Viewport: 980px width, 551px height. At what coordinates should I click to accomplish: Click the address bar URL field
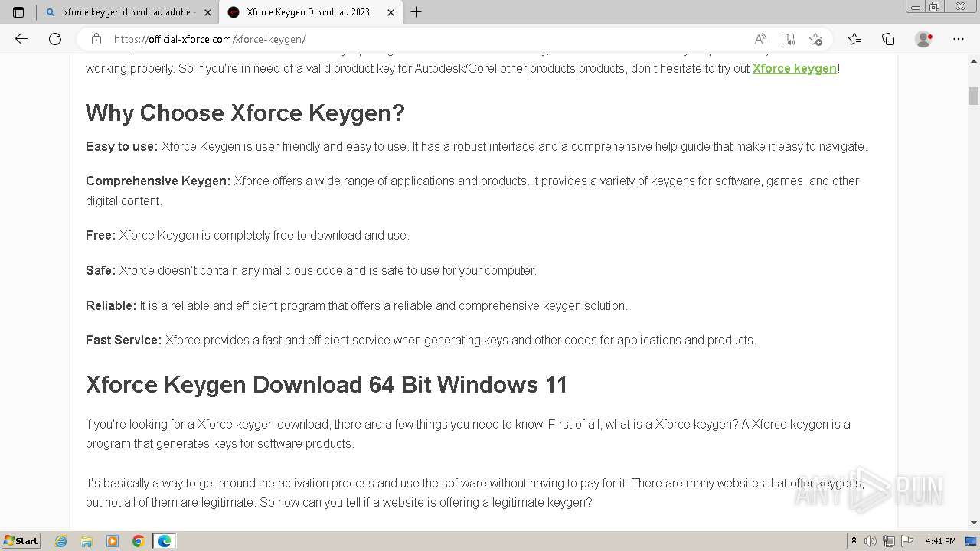coord(429,39)
